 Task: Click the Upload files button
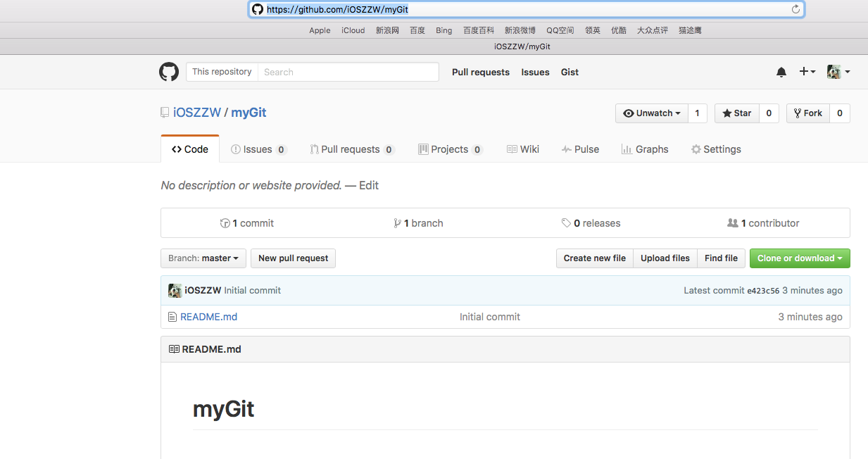[665, 258]
